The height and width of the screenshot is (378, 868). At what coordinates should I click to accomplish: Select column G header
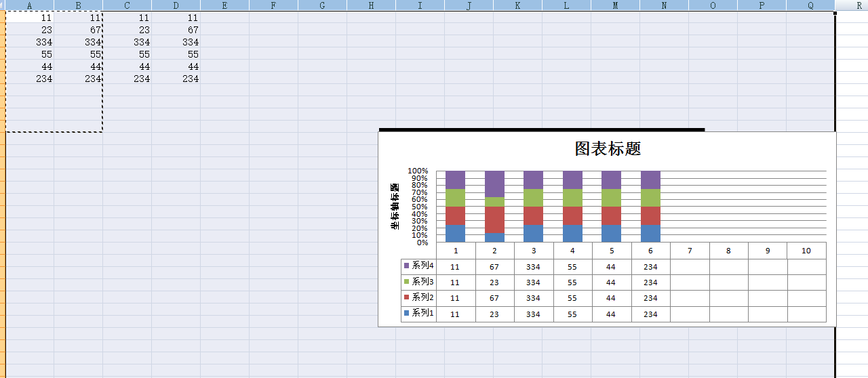[x=323, y=5]
